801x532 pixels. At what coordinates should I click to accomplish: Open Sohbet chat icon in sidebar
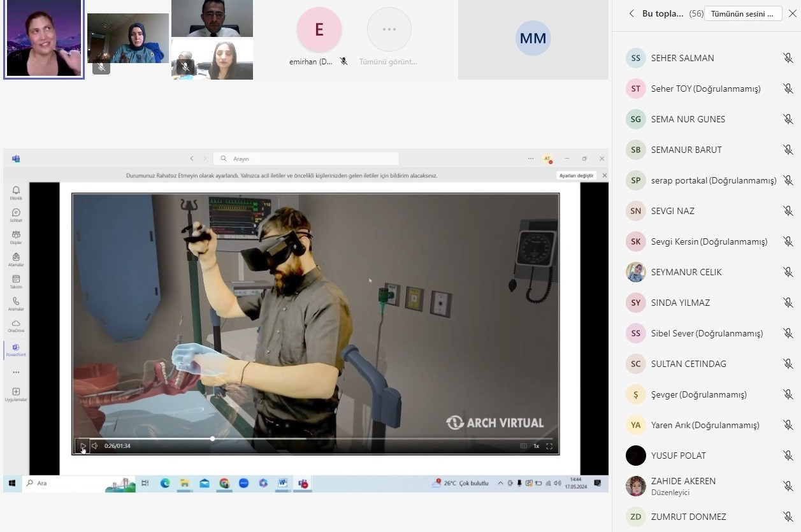click(x=16, y=214)
